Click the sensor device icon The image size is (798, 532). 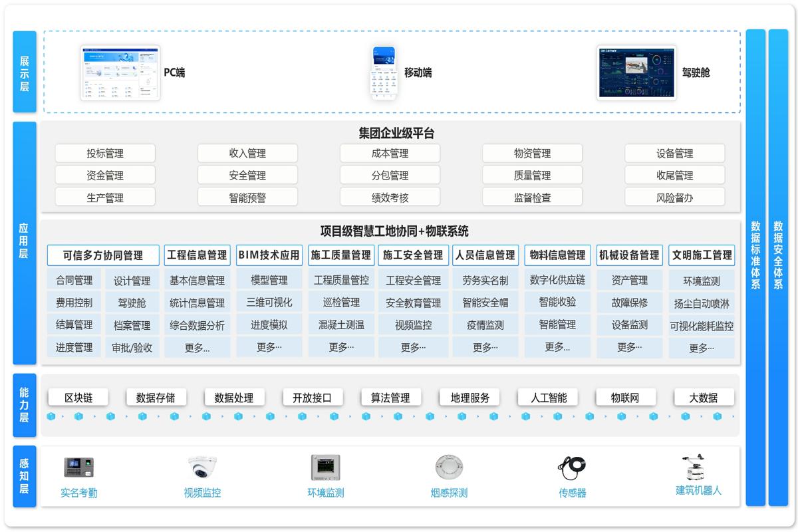[x=572, y=468]
